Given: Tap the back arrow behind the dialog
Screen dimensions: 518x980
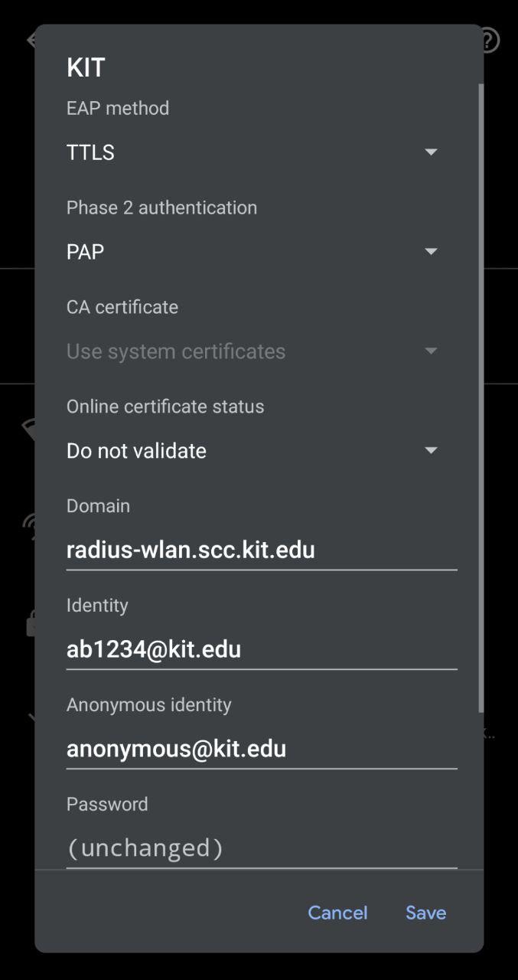Looking at the screenshot, I should click(31, 40).
